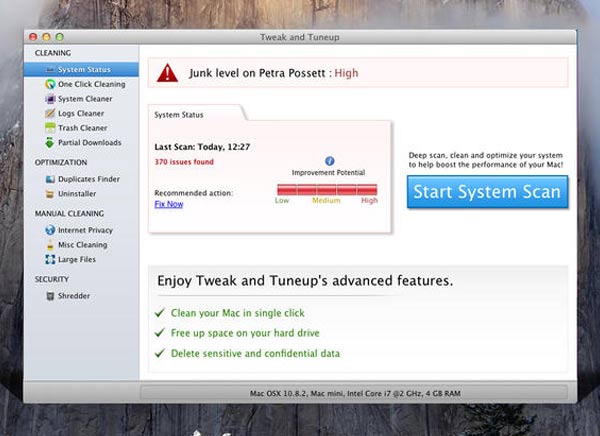Image resolution: width=600 pixels, height=436 pixels.
Task: Click Clean your Mac in single click
Action: 238,313
